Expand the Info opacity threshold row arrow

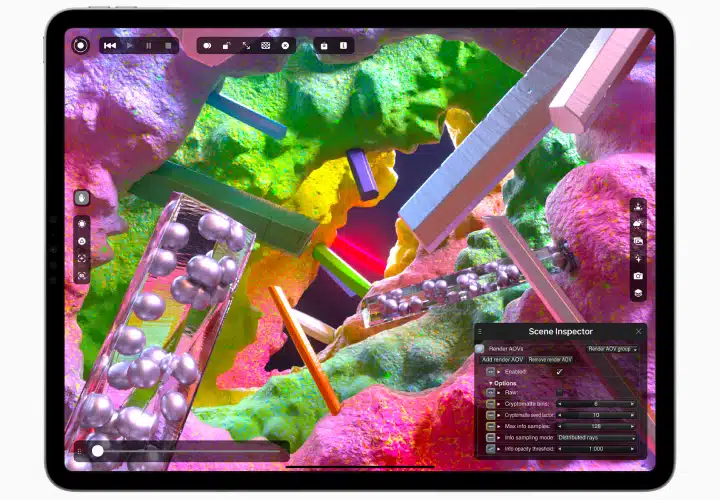(x=499, y=449)
